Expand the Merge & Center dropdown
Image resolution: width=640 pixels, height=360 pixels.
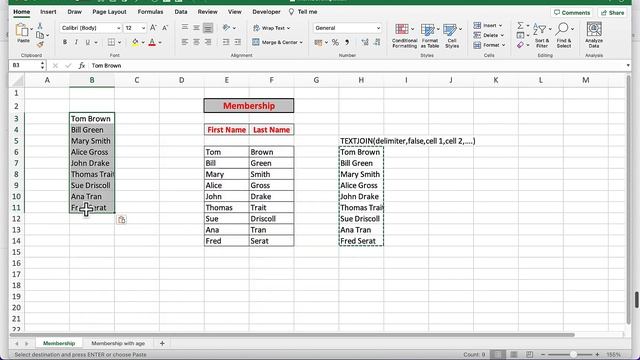click(301, 42)
